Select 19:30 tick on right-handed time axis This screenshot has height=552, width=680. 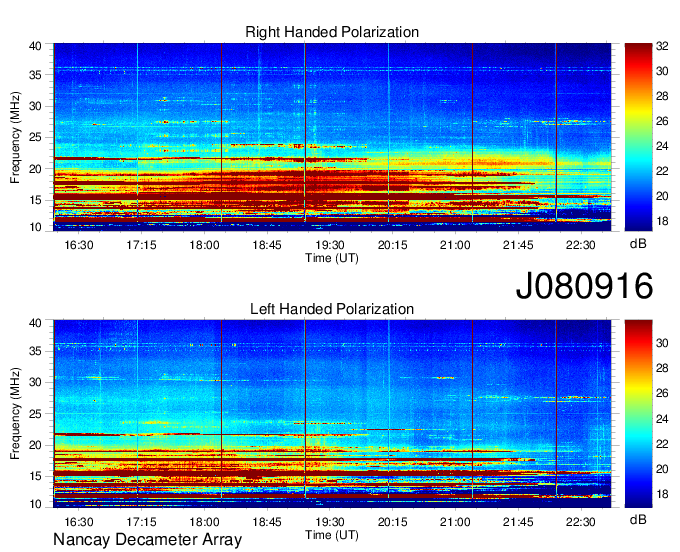tap(330, 245)
